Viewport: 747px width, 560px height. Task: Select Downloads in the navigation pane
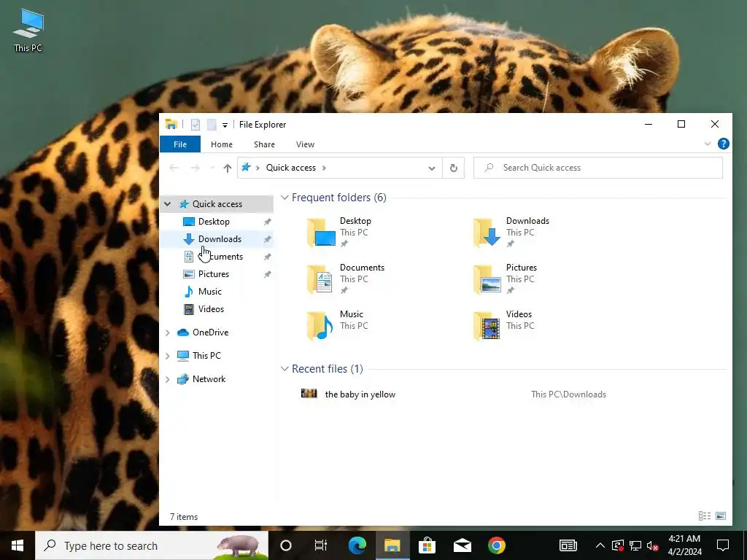click(220, 239)
